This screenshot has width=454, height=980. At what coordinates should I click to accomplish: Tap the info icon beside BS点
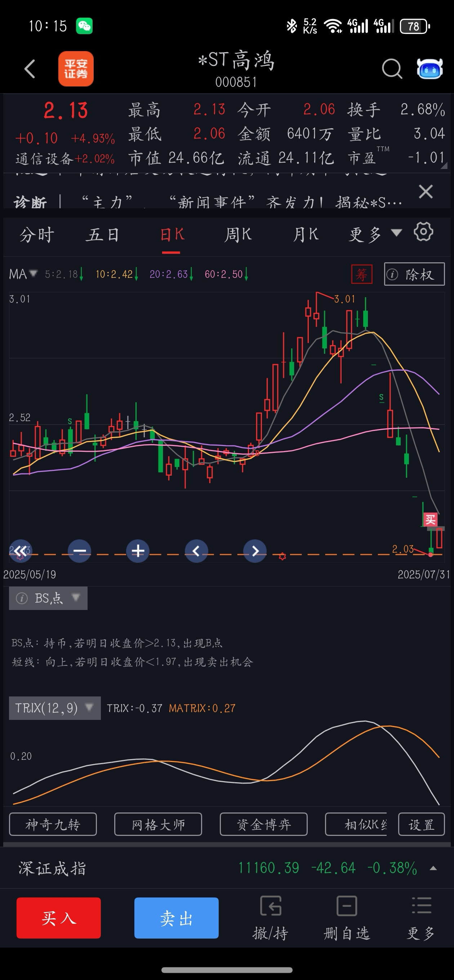[x=22, y=598]
